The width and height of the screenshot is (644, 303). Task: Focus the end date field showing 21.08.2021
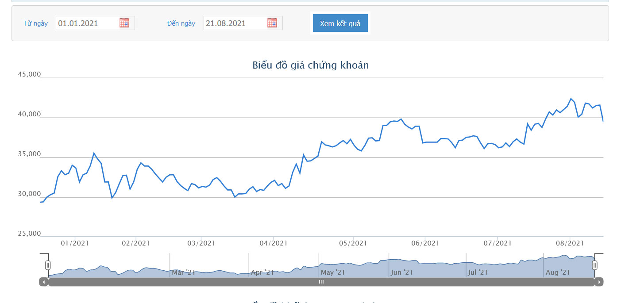pos(235,23)
